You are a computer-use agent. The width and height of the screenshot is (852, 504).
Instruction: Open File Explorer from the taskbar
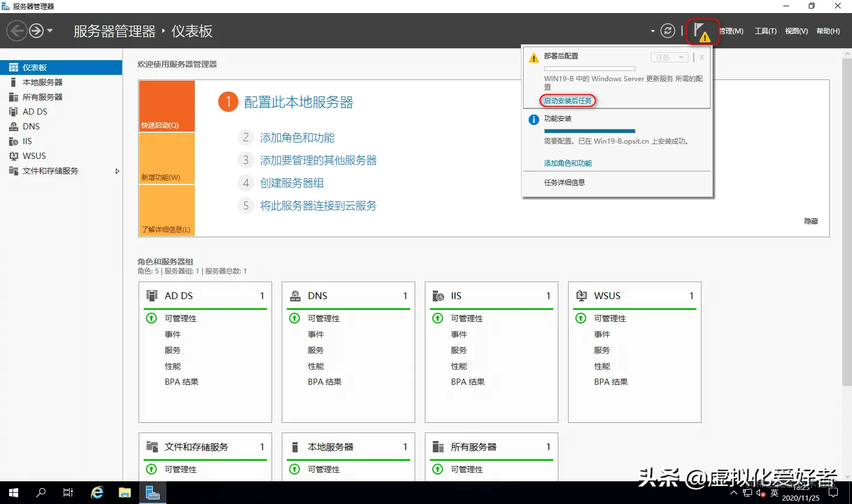coord(124,492)
